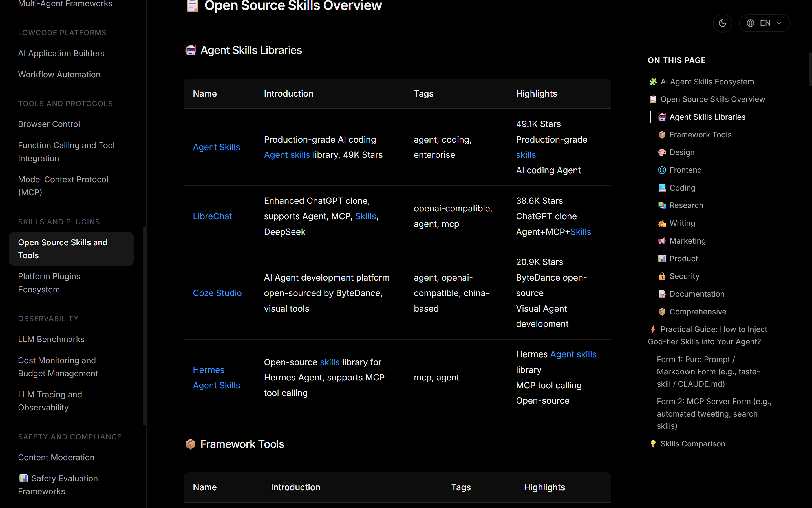
Task: Open AI Application Builders in the sidebar
Action: coord(61,53)
